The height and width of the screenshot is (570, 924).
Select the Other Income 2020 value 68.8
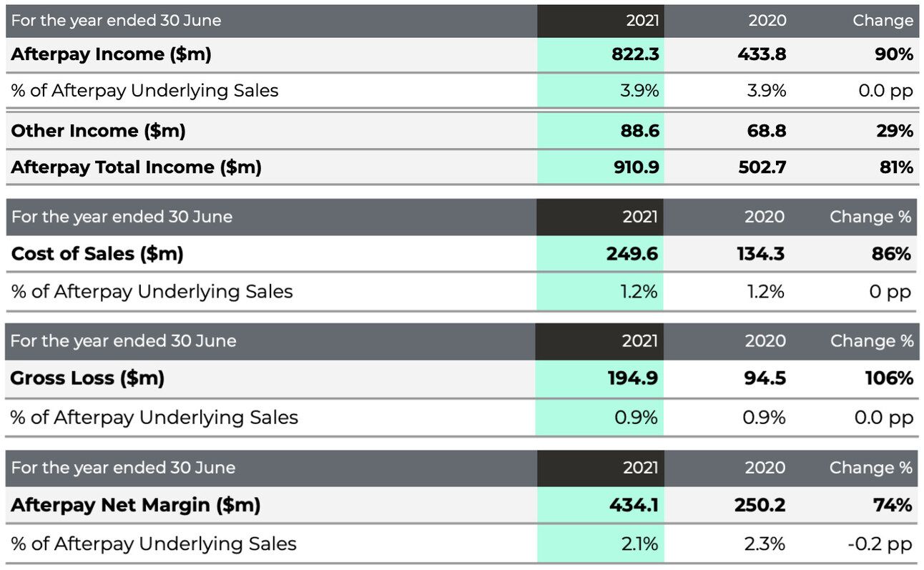coord(762,131)
